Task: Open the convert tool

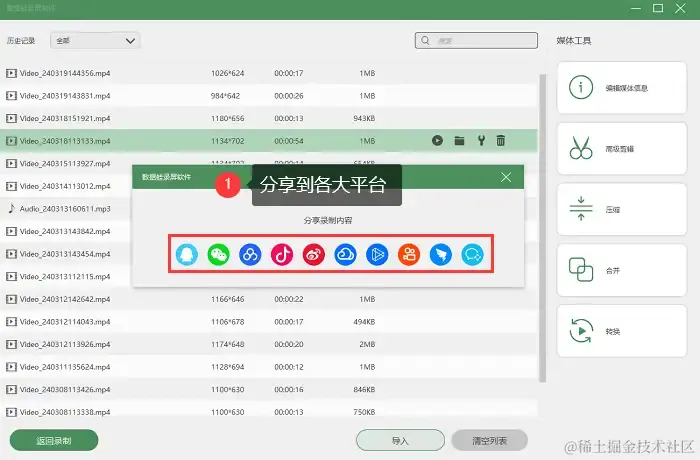Action: [x=621, y=331]
